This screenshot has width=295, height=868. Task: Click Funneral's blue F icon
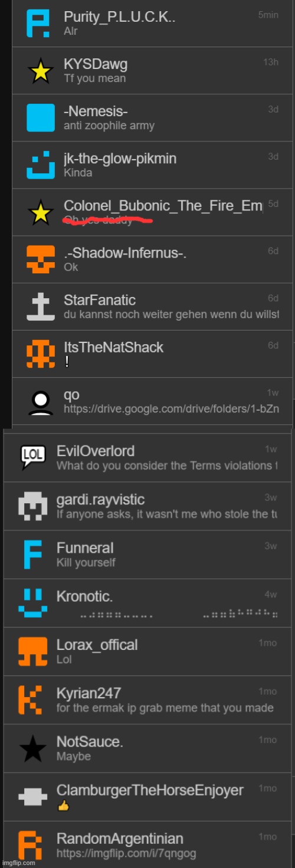(33, 555)
